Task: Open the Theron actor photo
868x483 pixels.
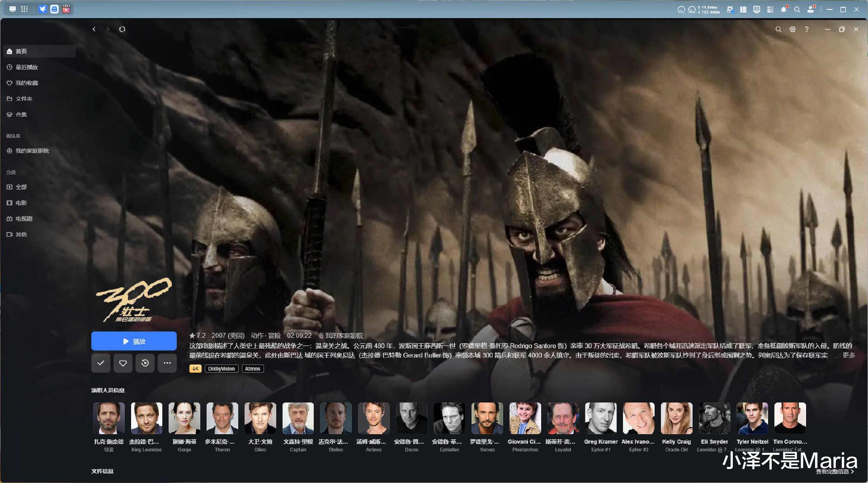Action: (222, 418)
